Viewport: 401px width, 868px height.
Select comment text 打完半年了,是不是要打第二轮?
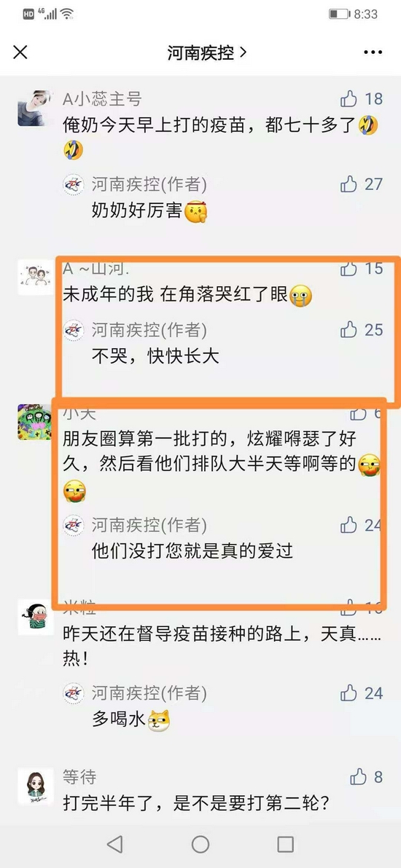point(196,802)
